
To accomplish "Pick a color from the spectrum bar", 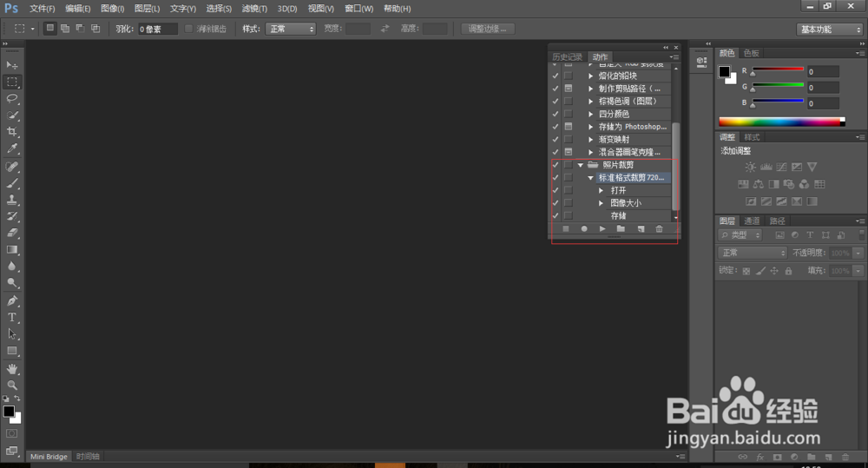I will 782,122.
